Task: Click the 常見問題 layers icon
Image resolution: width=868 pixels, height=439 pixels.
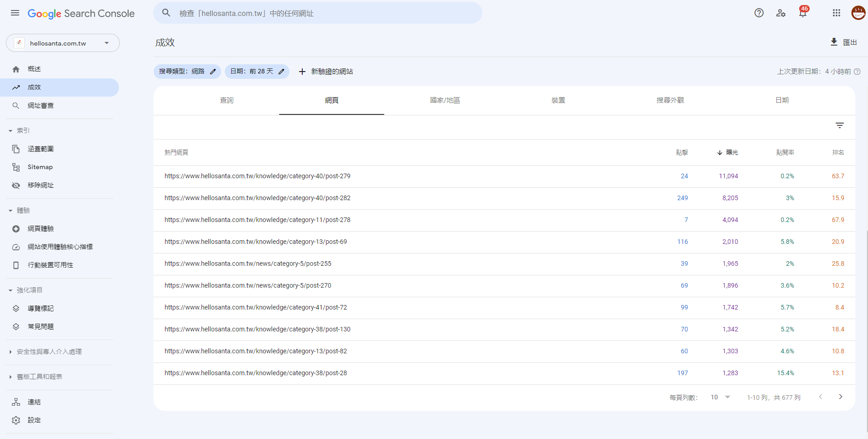Action: point(16,327)
